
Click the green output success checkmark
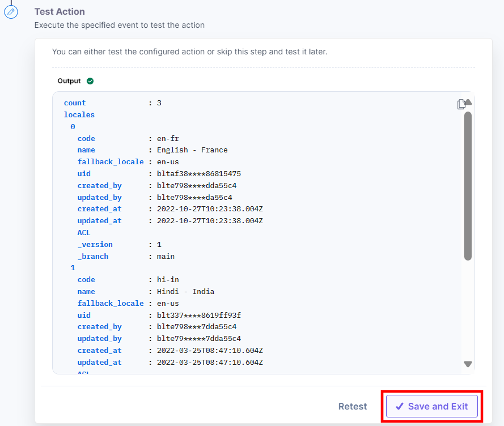click(x=90, y=81)
